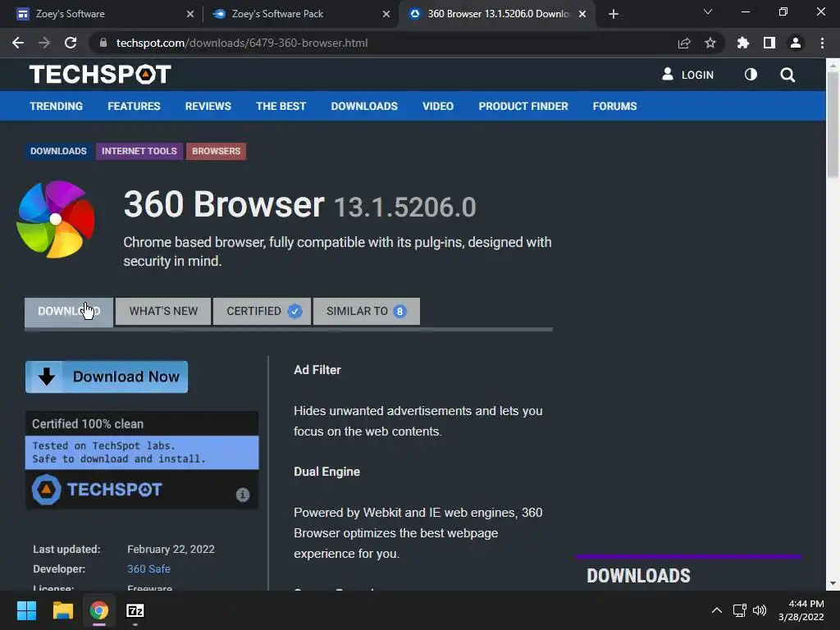Open the DOWNLOADS nav item
Image resolution: width=840 pixels, height=630 pixels.
click(x=364, y=106)
